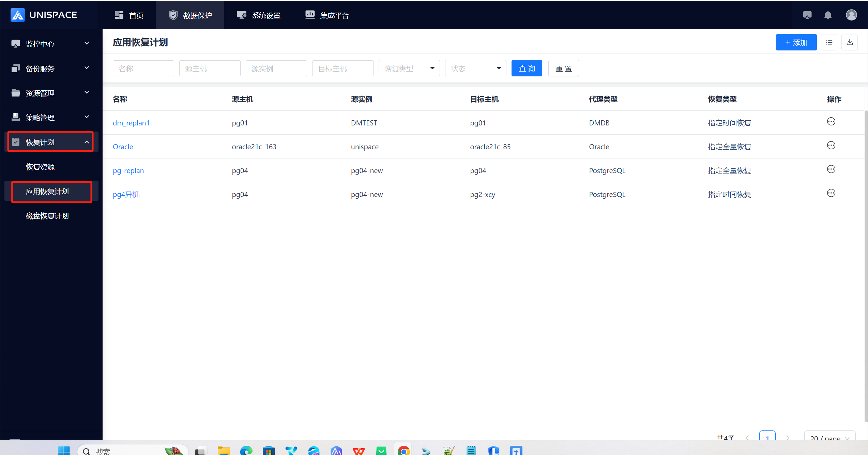
Task: Open the pg-replan plan link
Action: [128, 170]
